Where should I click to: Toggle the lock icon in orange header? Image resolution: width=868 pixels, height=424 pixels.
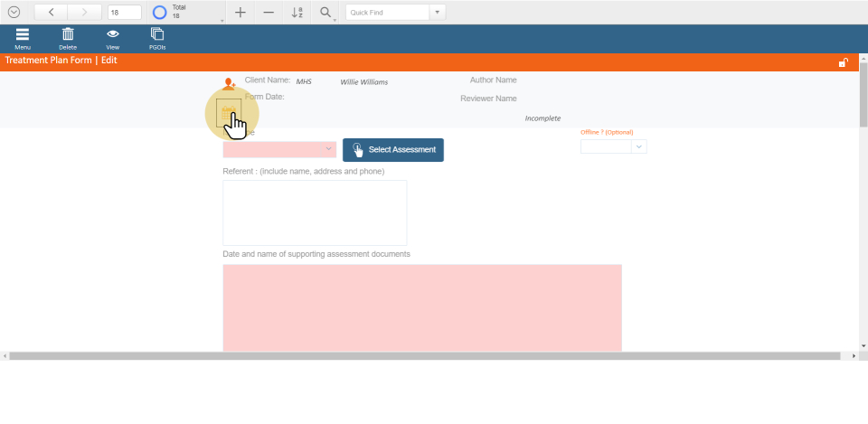[x=843, y=62]
